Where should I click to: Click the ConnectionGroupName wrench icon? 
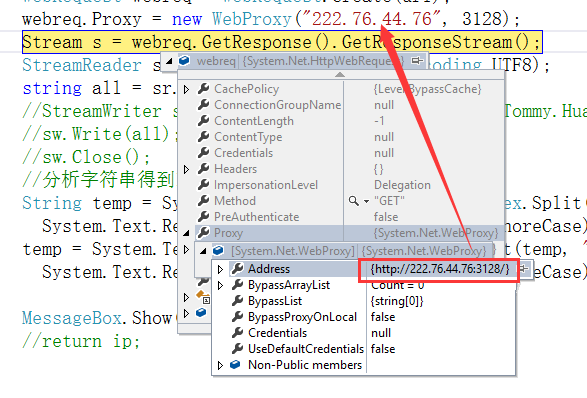(x=204, y=105)
